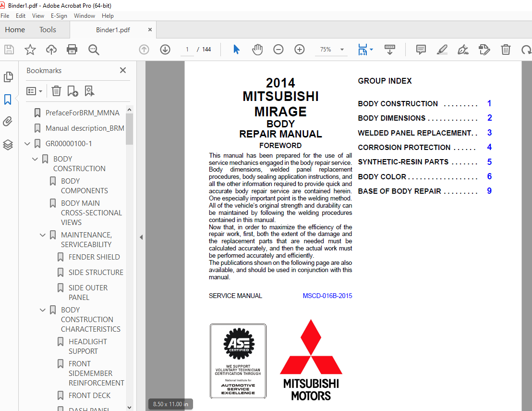The height and width of the screenshot is (411, 532).
Task: Close the Bookmarks panel
Action: click(x=123, y=70)
